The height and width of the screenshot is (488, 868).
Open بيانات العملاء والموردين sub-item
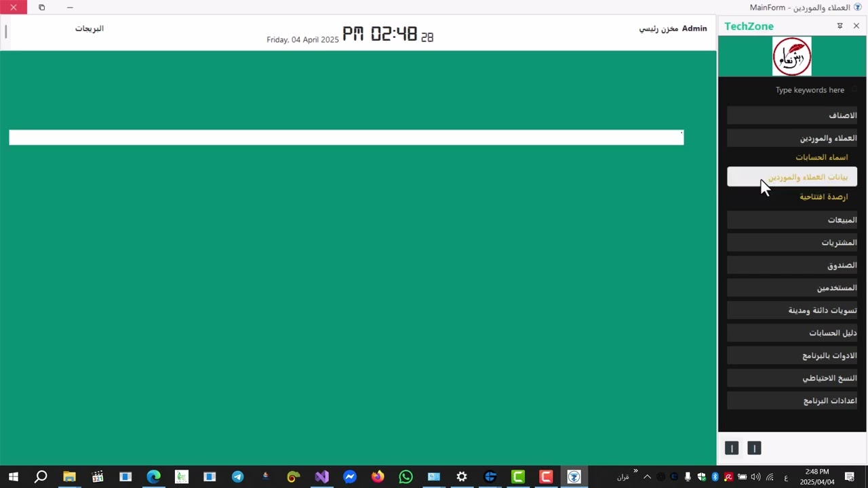[792, 177]
